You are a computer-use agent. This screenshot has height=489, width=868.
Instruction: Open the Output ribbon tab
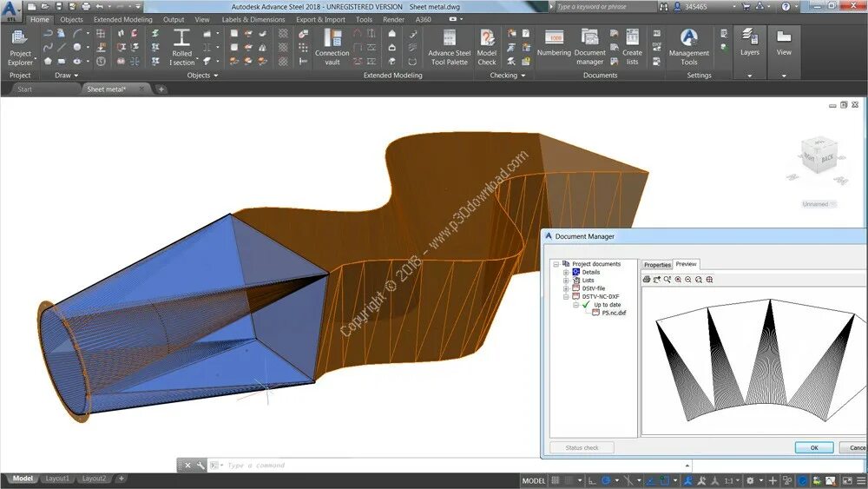coord(174,19)
